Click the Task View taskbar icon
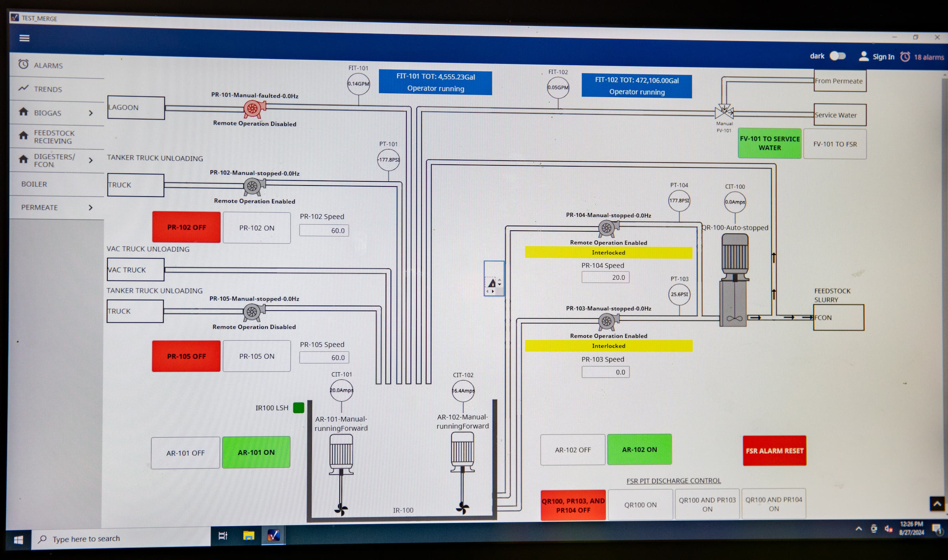Image resolution: width=948 pixels, height=560 pixels. point(223,535)
